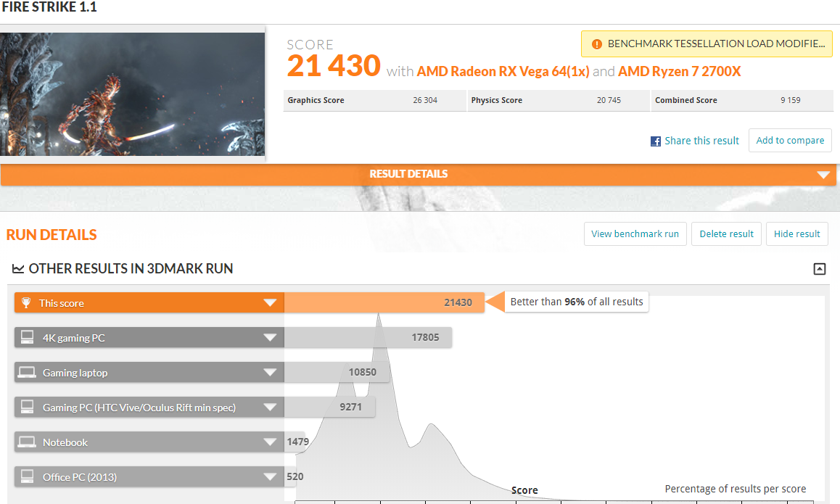
Task: Click the Fire Strike benchmark thumbnail image
Action: 132,94
